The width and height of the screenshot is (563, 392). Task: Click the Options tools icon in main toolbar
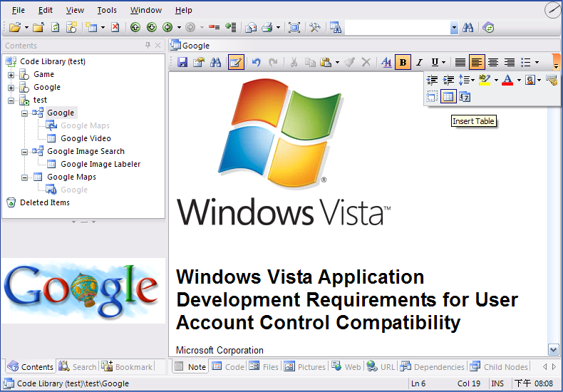314,28
